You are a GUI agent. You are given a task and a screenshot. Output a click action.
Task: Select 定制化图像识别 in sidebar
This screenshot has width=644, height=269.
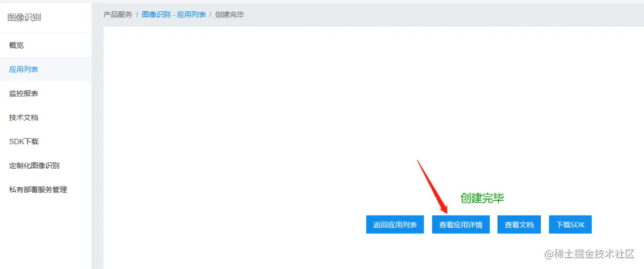45,166
